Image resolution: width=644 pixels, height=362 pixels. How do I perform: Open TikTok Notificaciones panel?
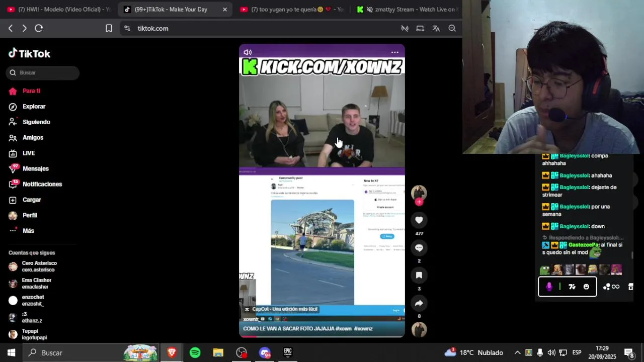pos(35,184)
